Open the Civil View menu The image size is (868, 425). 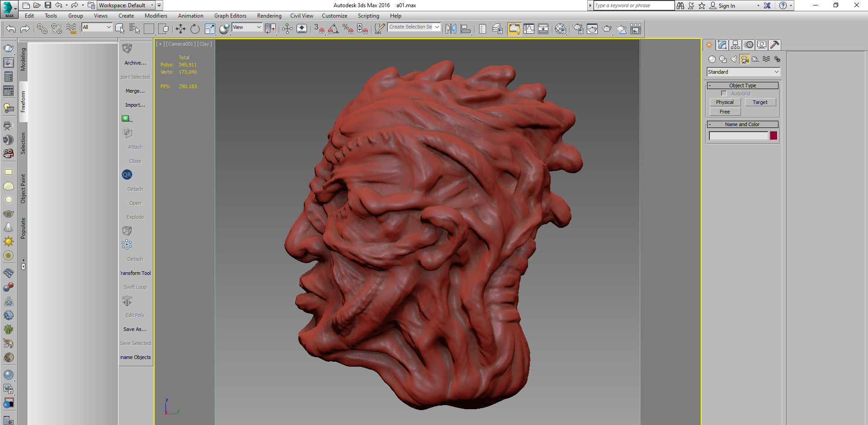[x=302, y=16]
